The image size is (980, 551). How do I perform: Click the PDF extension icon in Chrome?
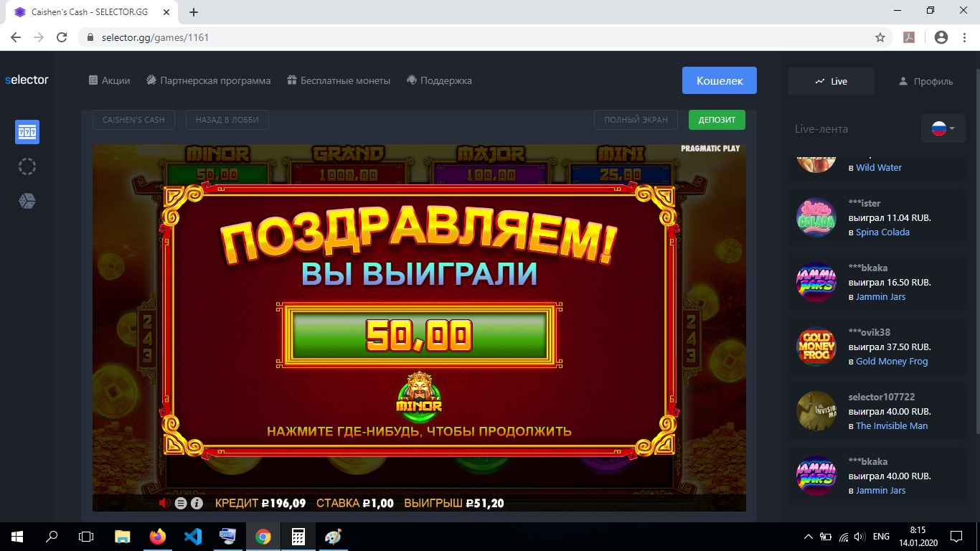(x=909, y=37)
